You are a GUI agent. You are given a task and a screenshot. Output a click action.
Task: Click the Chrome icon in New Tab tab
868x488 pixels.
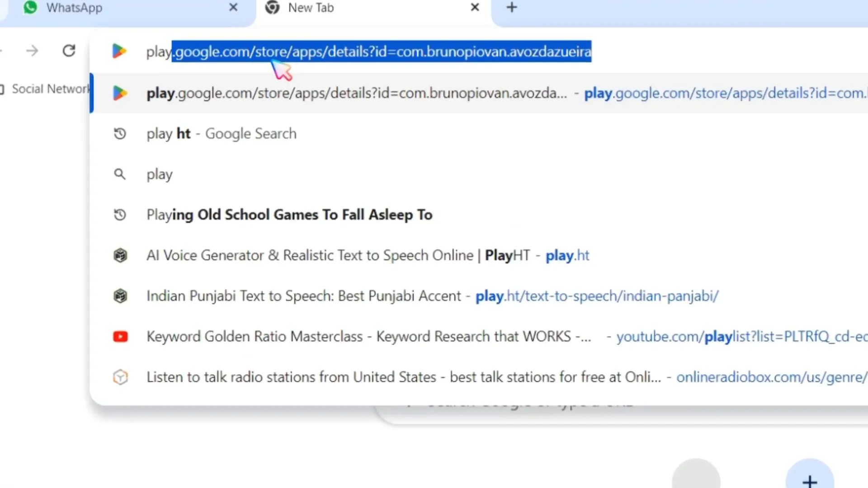point(272,8)
